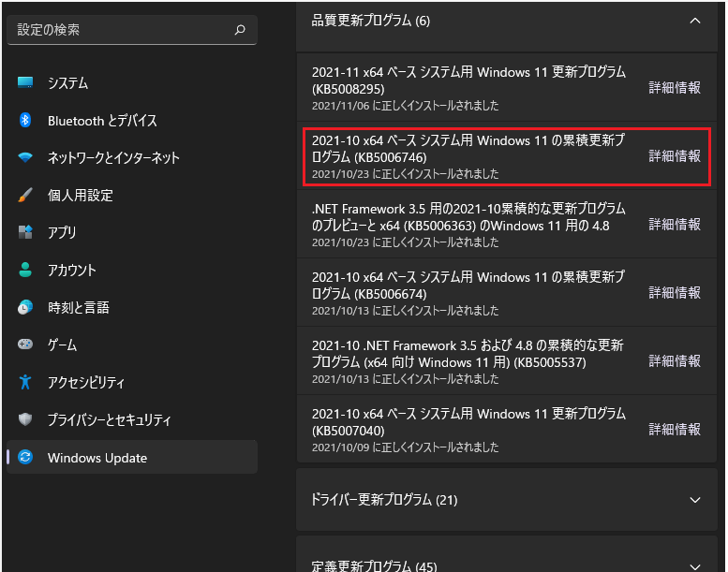This screenshot has width=728, height=572.
Task: Click the アクセシビリティ figure icon
Action: 25,382
